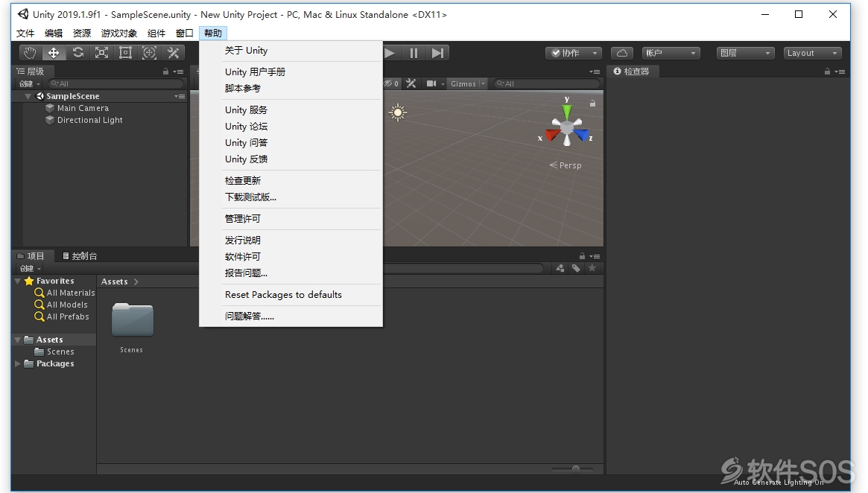Open the project panel options menu
The width and height of the screenshot is (868, 493).
pos(595,256)
